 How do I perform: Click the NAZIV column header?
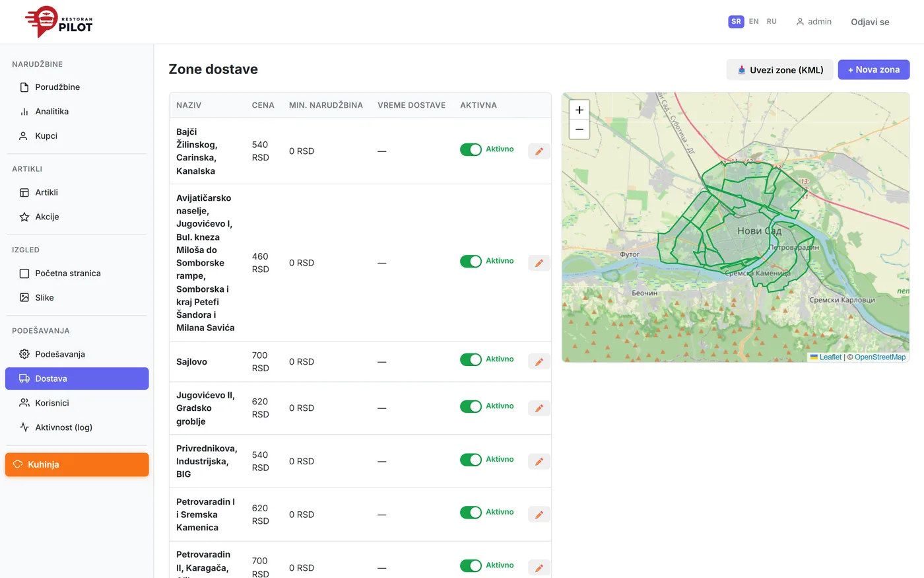point(189,105)
